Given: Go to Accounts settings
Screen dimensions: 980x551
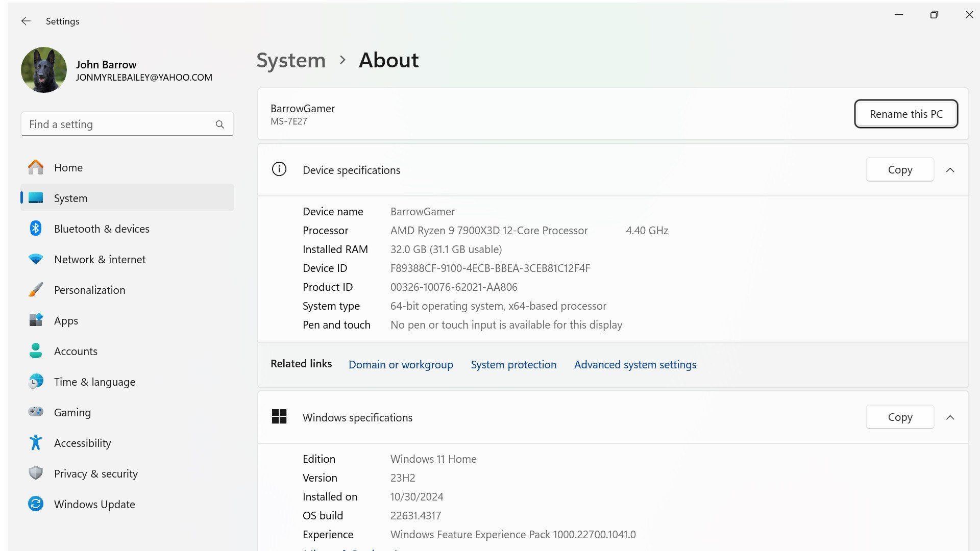Looking at the screenshot, I should pyautogui.click(x=127, y=351).
